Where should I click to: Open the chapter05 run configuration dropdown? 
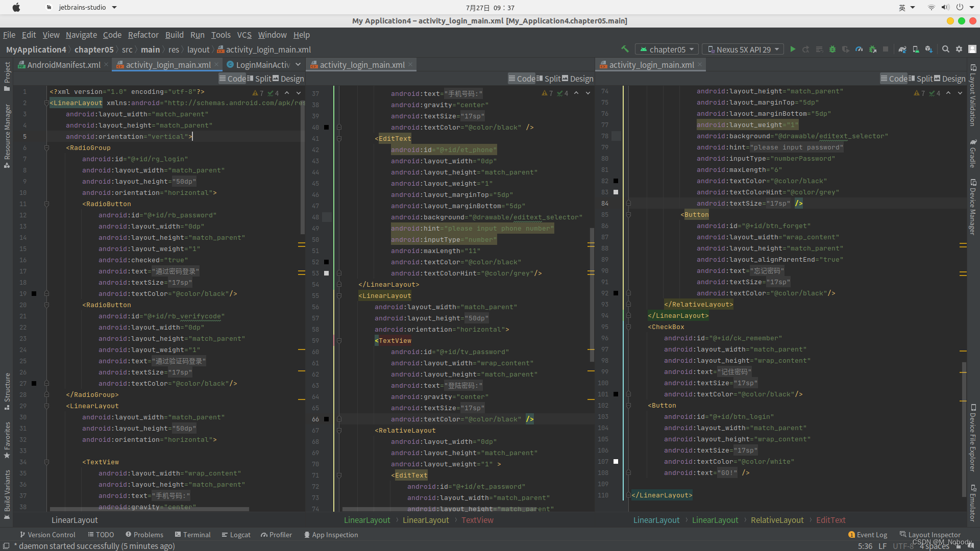667,49
